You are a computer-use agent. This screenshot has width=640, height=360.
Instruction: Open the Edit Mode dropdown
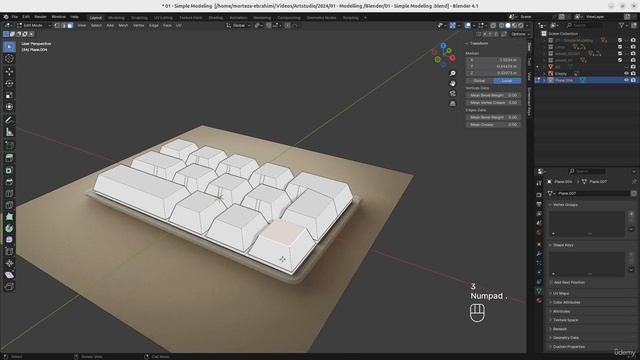click(33, 25)
